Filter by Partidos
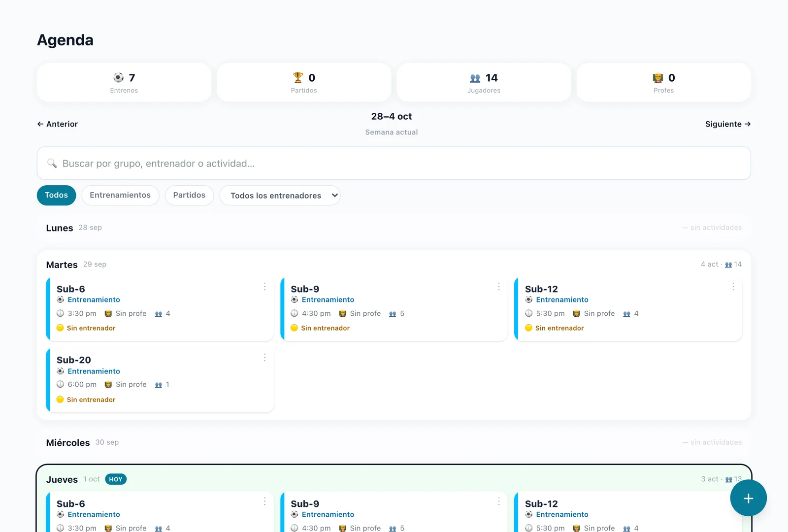The image size is (788, 532). (x=189, y=195)
